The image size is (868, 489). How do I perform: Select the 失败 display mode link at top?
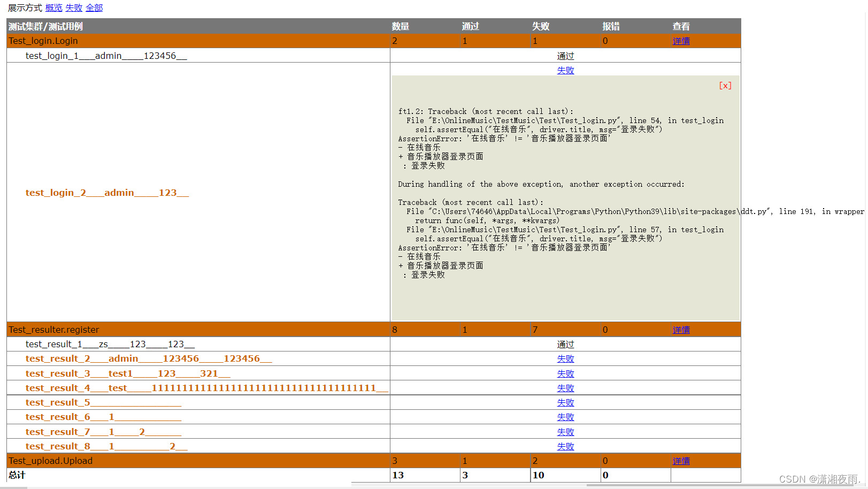74,8
